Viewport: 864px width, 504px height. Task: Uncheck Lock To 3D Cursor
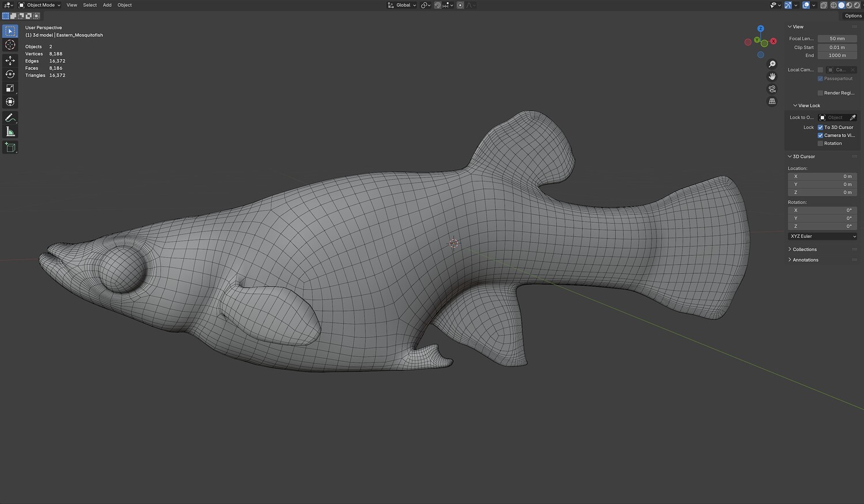pyautogui.click(x=820, y=127)
